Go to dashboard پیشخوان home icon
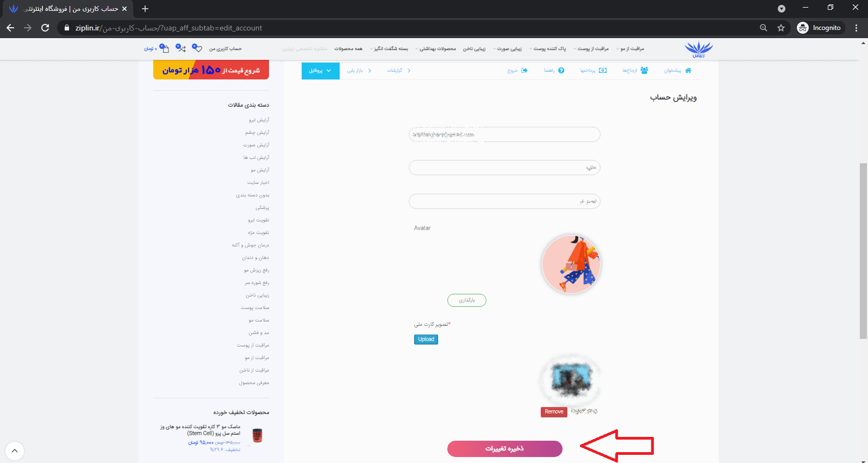 (x=688, y=71)
